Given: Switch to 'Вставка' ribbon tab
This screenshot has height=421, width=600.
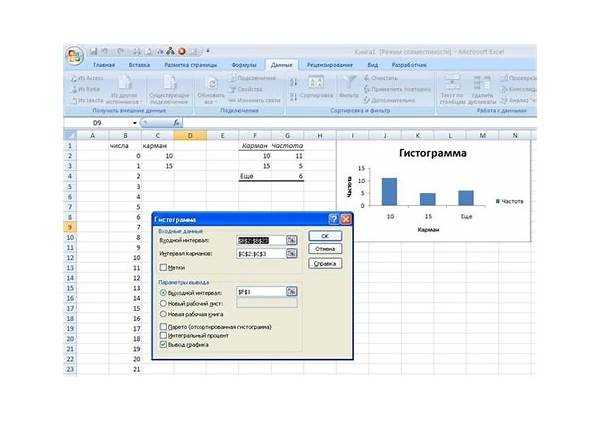Looking at the screenshot, I should (x=139, y=65).
